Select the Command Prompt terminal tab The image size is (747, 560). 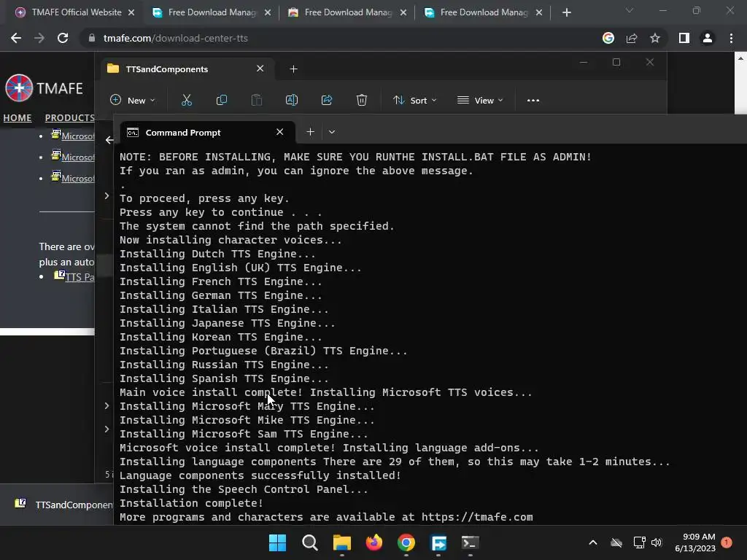(x=206, y=133)
